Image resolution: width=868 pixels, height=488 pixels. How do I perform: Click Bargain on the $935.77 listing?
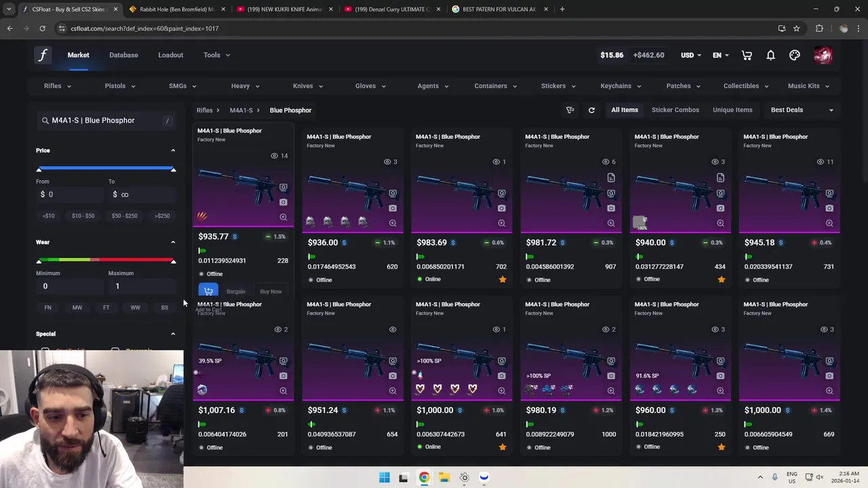236,291
